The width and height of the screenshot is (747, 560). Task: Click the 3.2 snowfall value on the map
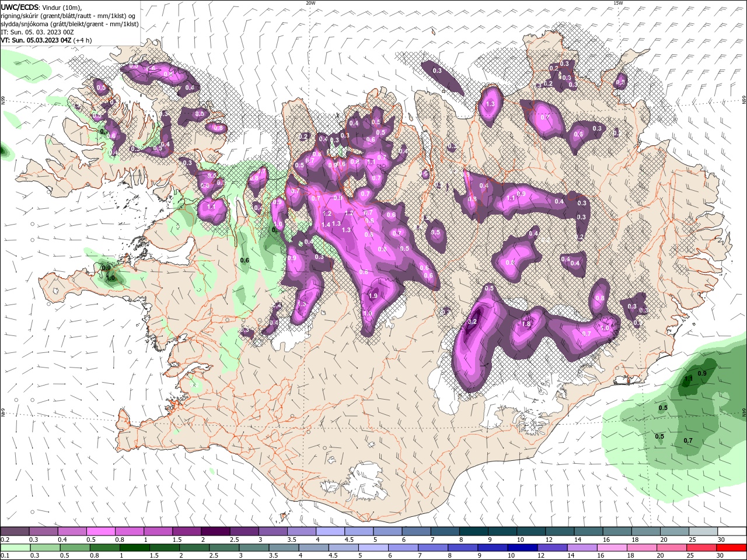coord(473,321)
